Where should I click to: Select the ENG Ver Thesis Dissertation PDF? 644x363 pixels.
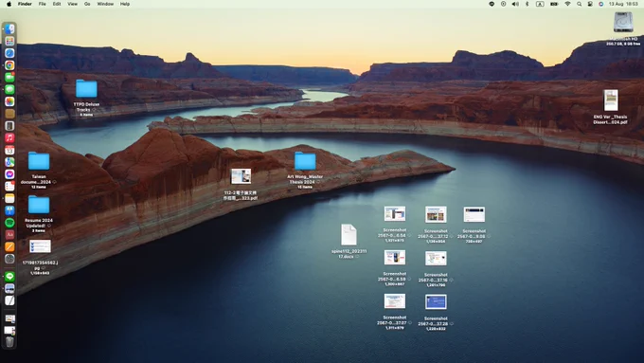(x=610, y=100)
